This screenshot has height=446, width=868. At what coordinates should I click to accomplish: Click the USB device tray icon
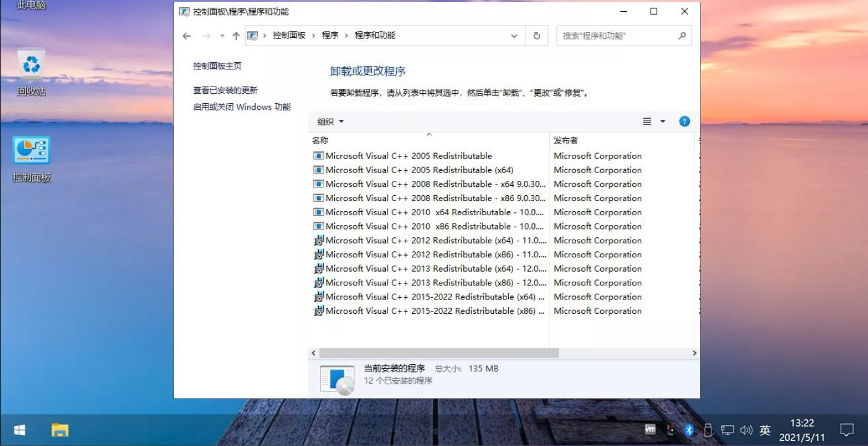(708, 430)
